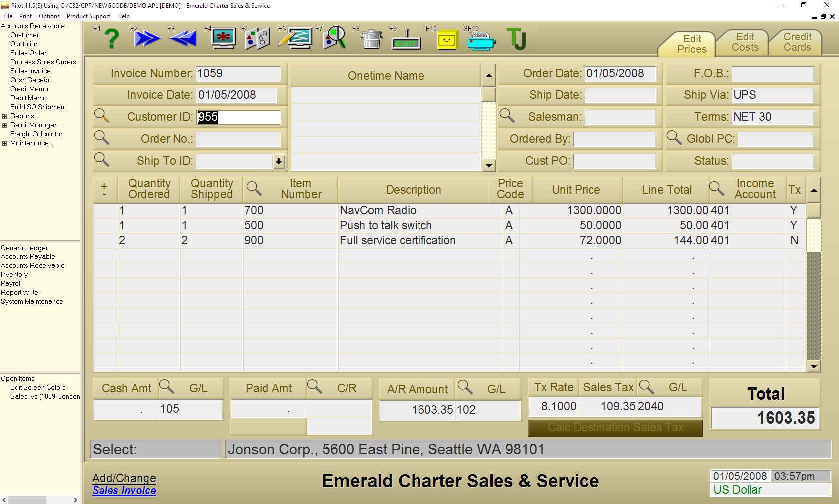
Task: Select Cash Receipt in sidebar
Action: 31,80
